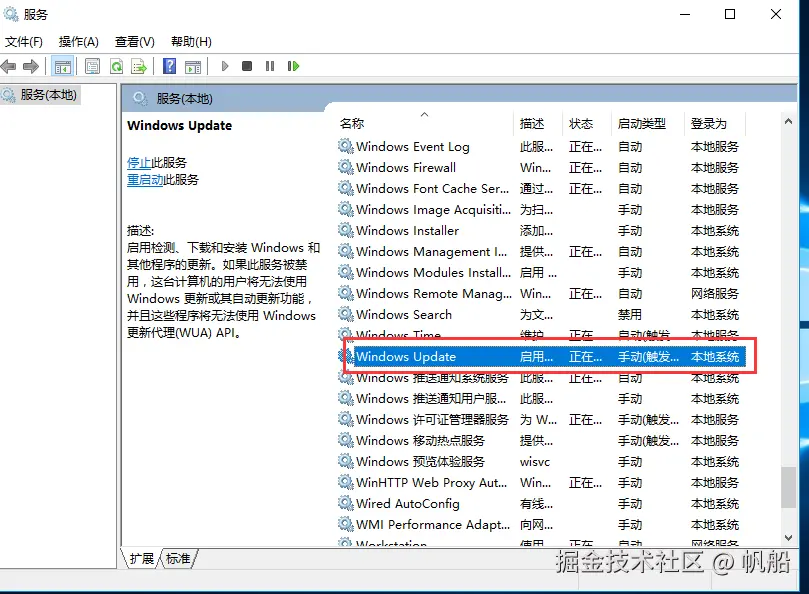Click the vertical scrollbar thumb
Screen dimensions: 809x594
point(788,488)
